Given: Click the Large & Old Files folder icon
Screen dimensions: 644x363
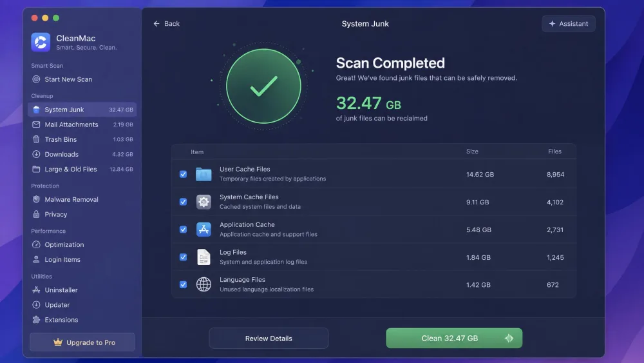Looking at the screenshot, I should (x=36, y=169).
